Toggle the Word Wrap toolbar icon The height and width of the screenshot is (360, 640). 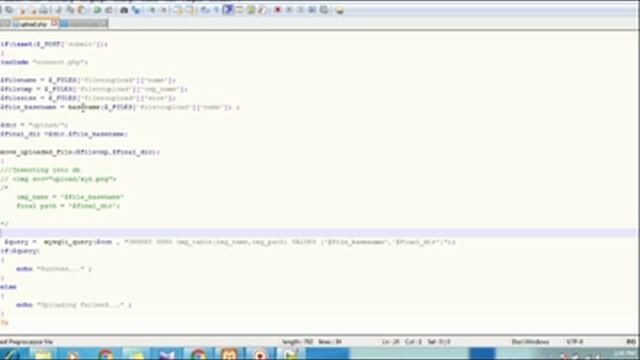tap(205, 10)
